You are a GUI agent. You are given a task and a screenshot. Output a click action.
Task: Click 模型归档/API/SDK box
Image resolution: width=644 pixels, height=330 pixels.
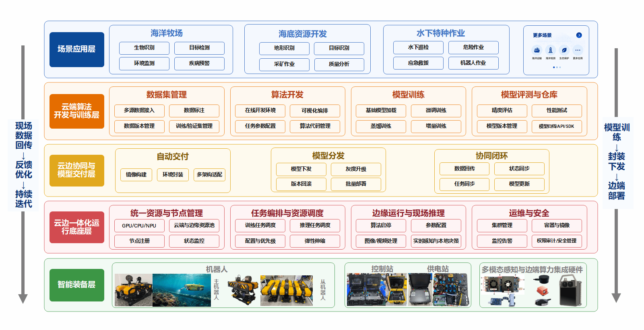coord(557,126)
